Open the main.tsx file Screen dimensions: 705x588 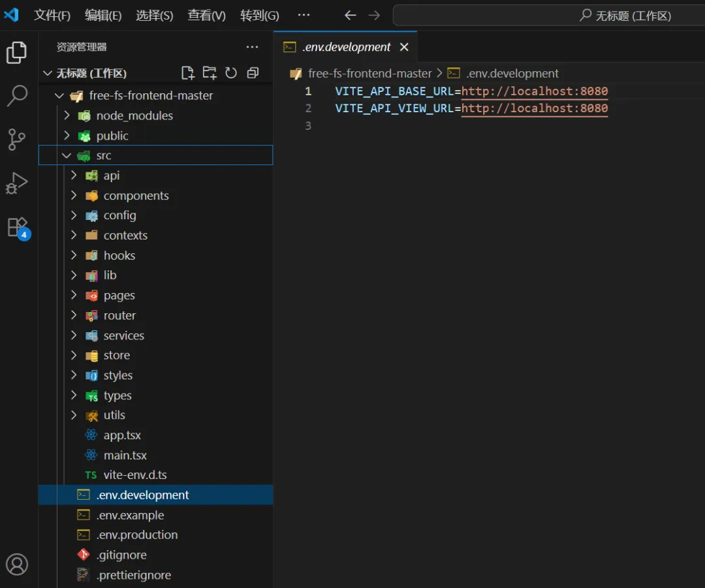pyautogui.click(x=125, y=456)
